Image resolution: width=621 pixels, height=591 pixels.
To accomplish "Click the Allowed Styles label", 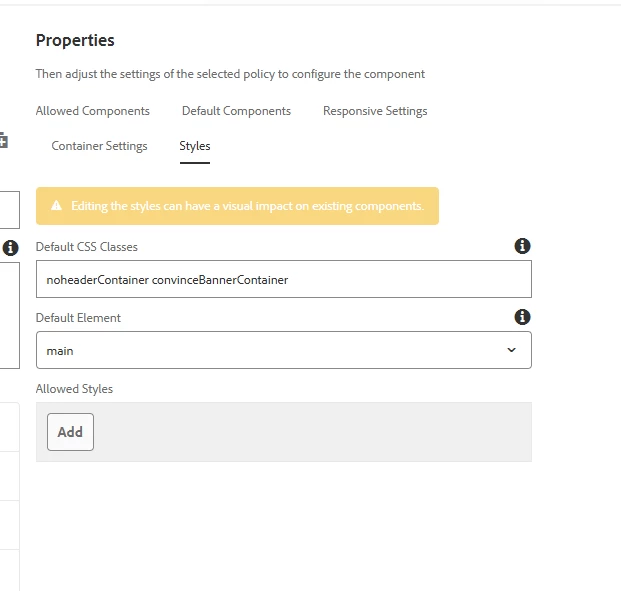I will tap(74, 389).
